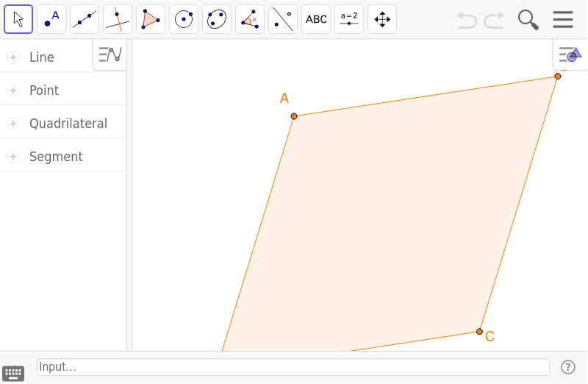The height and width of the screenshot is (384, 588).
Task: Select point C on the quadrilateral
Action: pos(479,332)
